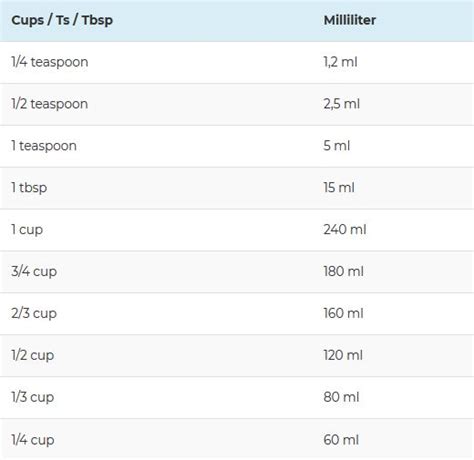Click the '3/4 cup' row label
474x460 pixels.
coord(34,272)
